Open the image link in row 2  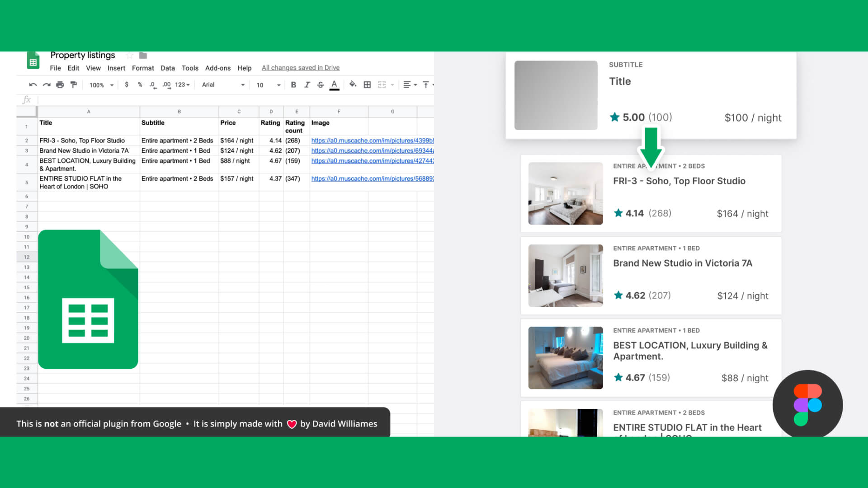(x=373, y=141)
